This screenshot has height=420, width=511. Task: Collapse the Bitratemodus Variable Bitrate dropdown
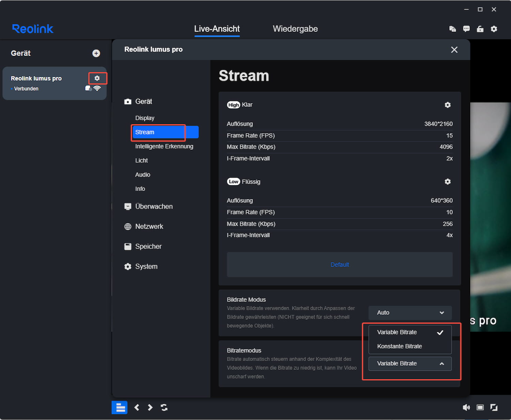[x=410, y=364]
